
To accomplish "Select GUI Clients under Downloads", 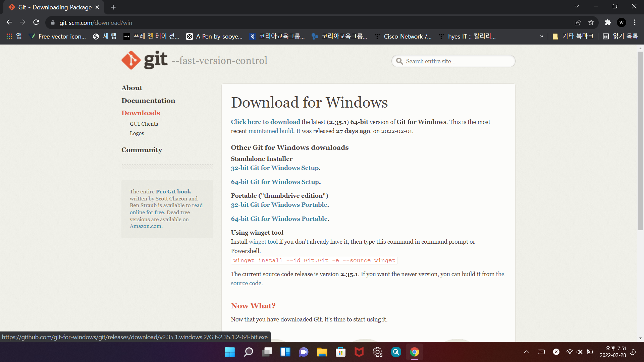I will coord(144,124).
